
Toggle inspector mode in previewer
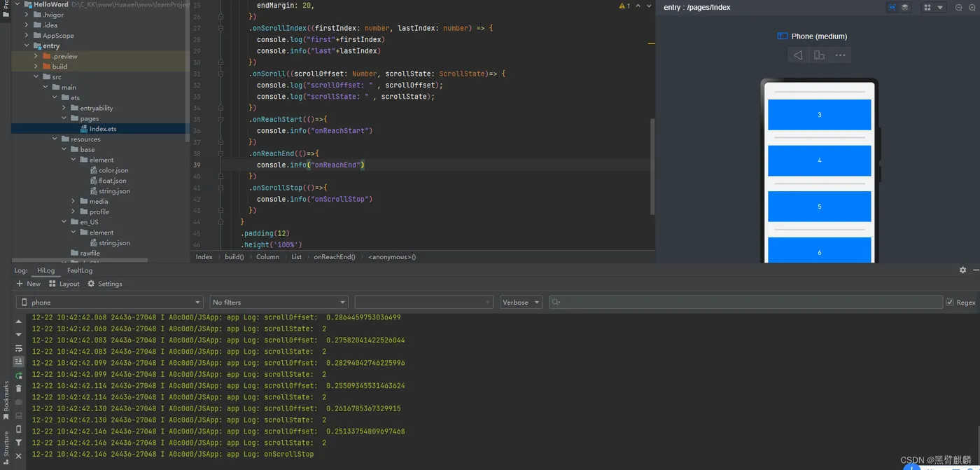coord(892,8)
